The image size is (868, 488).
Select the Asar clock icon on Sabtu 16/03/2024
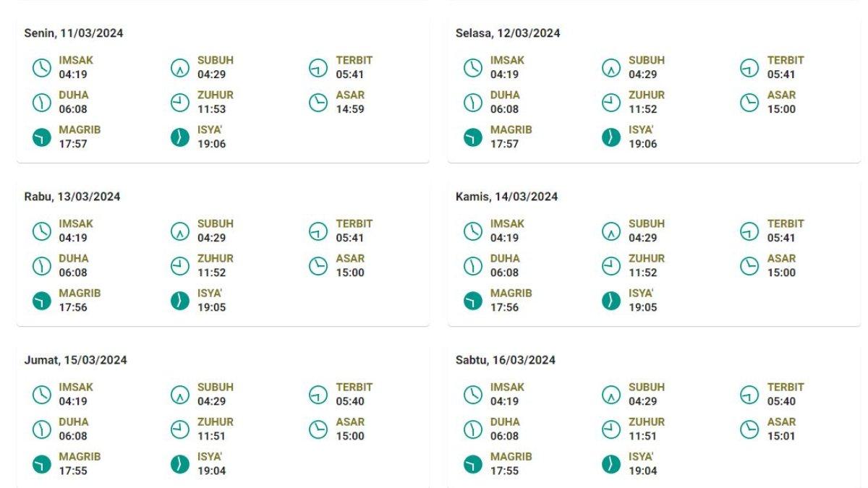[x=749, y=429]
